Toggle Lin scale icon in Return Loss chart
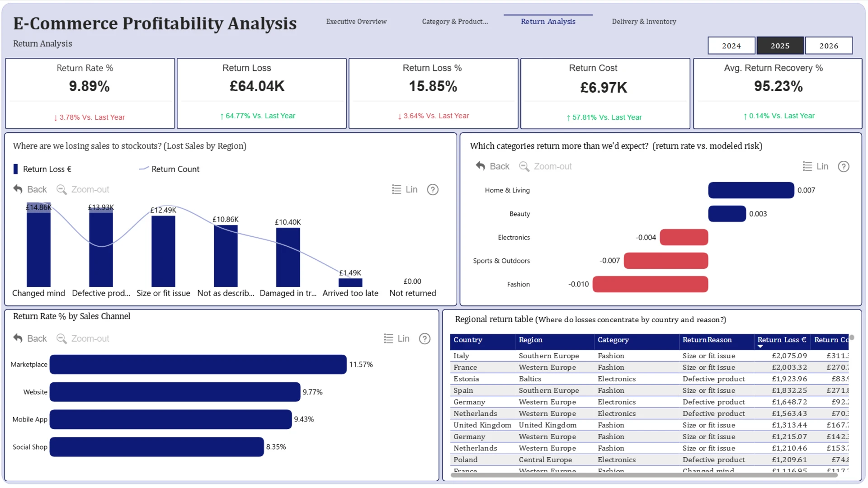This screenshot has width=868, height=488. pos(396,189)
